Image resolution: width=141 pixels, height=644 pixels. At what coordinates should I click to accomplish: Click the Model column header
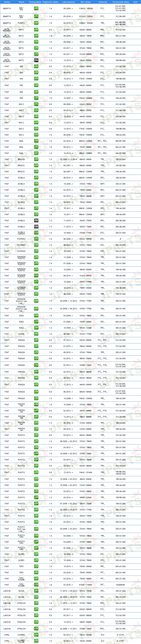[21, 2]
